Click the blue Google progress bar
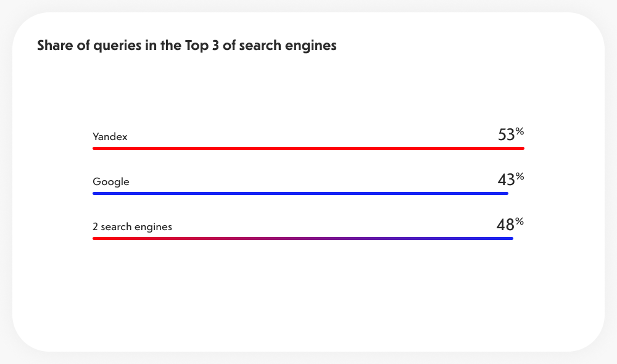This screenshot has width=617, height=364. tap(300, 193)
